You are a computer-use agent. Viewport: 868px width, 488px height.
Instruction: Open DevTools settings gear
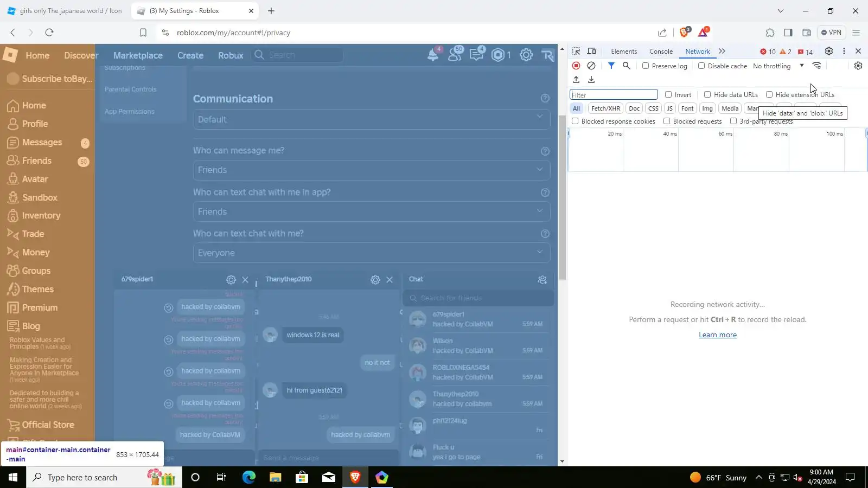[829, 51]
